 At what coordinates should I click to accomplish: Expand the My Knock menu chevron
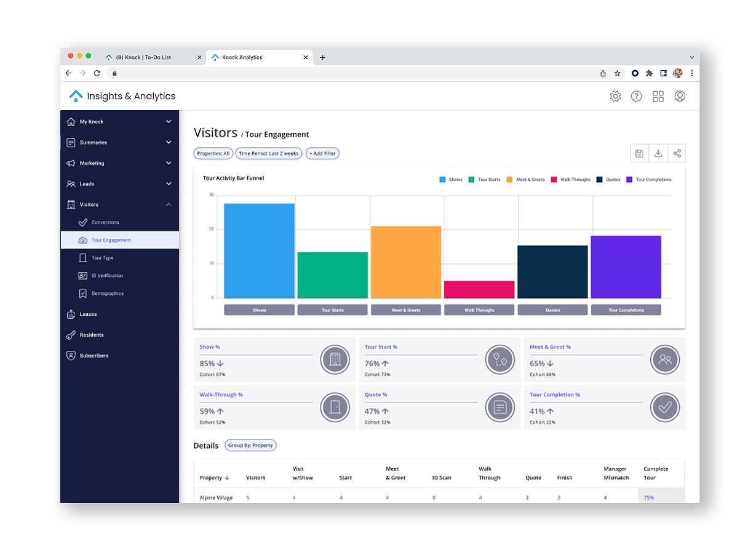point(169,122)
